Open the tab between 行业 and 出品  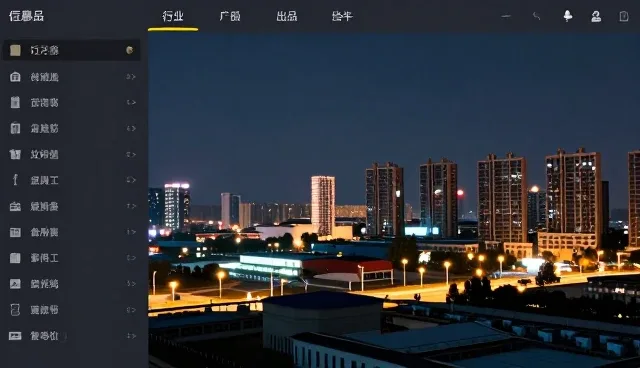point(230,16)
